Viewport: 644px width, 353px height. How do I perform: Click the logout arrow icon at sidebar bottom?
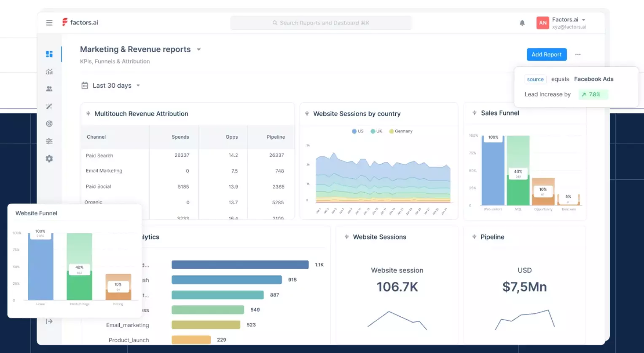click(x=49, y=321)
